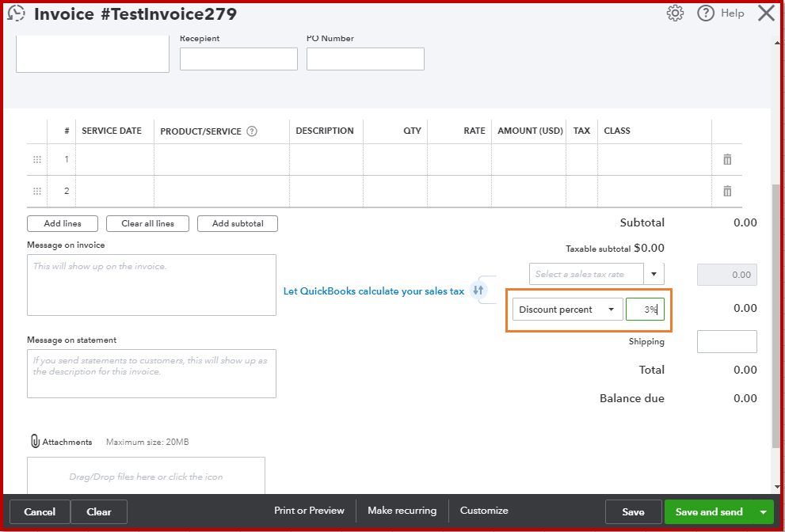Screen dimensions: 785x532
Task: Delete line 2 with trash icon
Action: coord(727,191)
